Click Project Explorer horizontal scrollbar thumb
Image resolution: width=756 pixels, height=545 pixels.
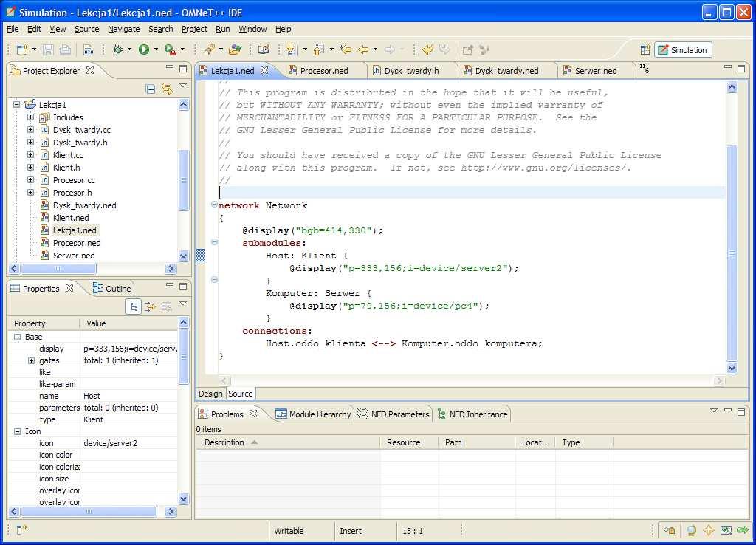(58, 268)
